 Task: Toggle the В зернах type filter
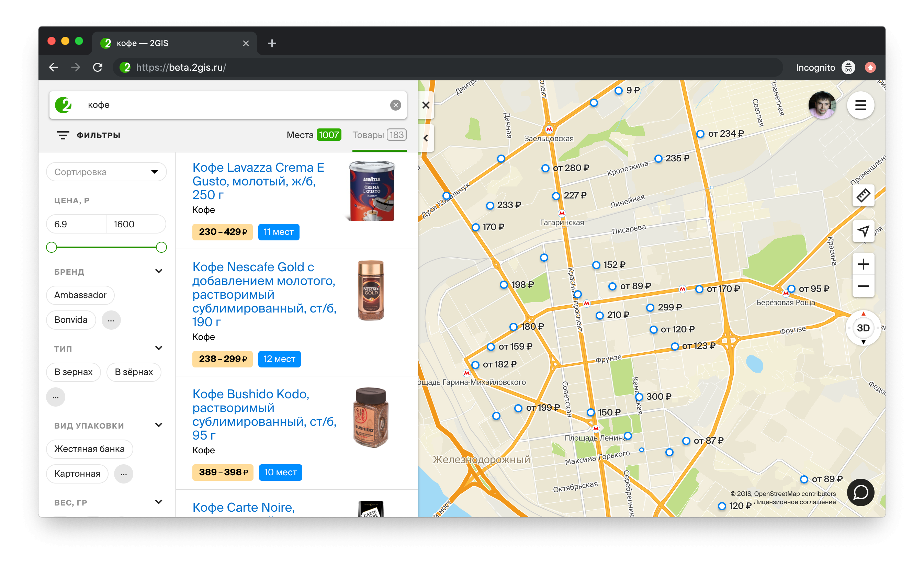pyautogui.click(x=73, y=372)
